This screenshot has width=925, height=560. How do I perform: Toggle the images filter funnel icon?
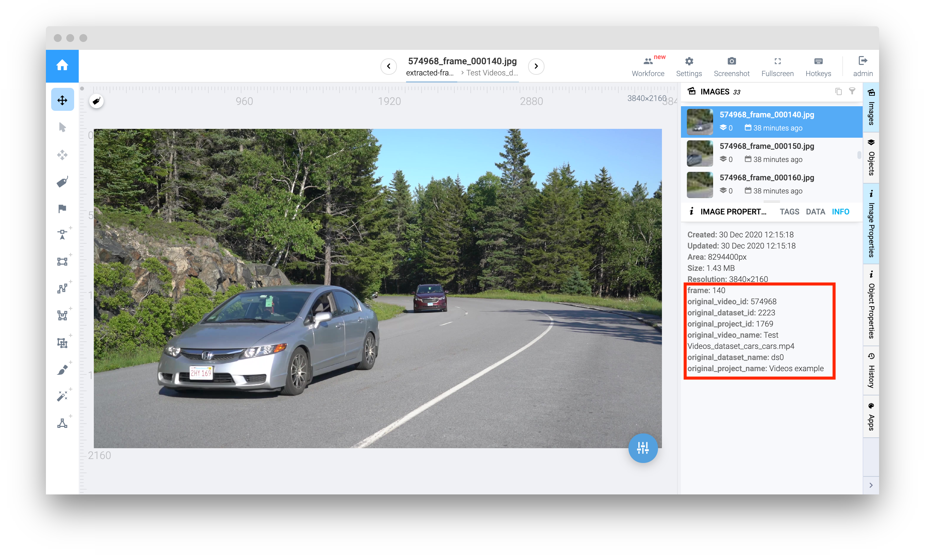click(x=852, y=91)
